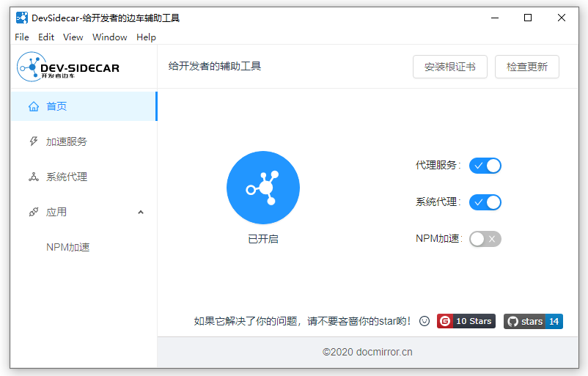Open the 系统代理 sidebar page
The height and width of the screenshot is (376, 588).
click(x=84, y=177)
